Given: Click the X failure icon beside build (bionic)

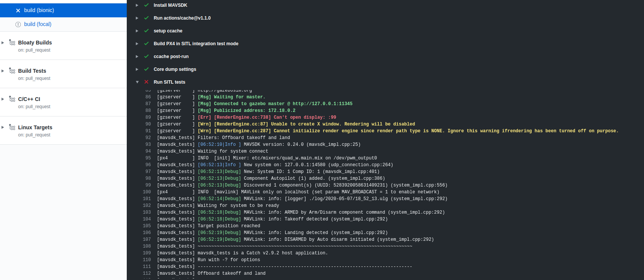Looking at the screenshot, I should pyautogui.click(x=18, y=11).
